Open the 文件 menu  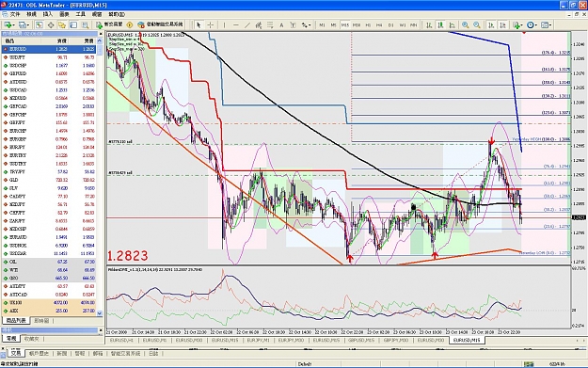coord(15,14)
